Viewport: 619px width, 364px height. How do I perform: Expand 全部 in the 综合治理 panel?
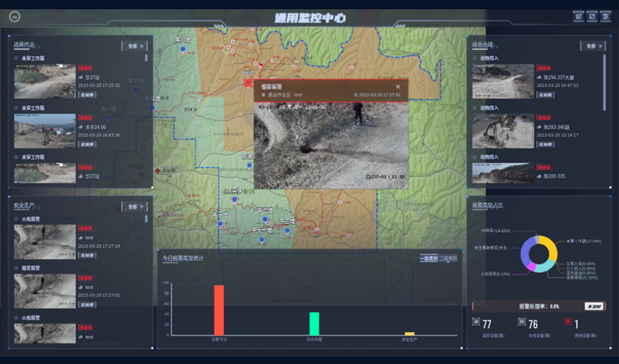(593, 46)
